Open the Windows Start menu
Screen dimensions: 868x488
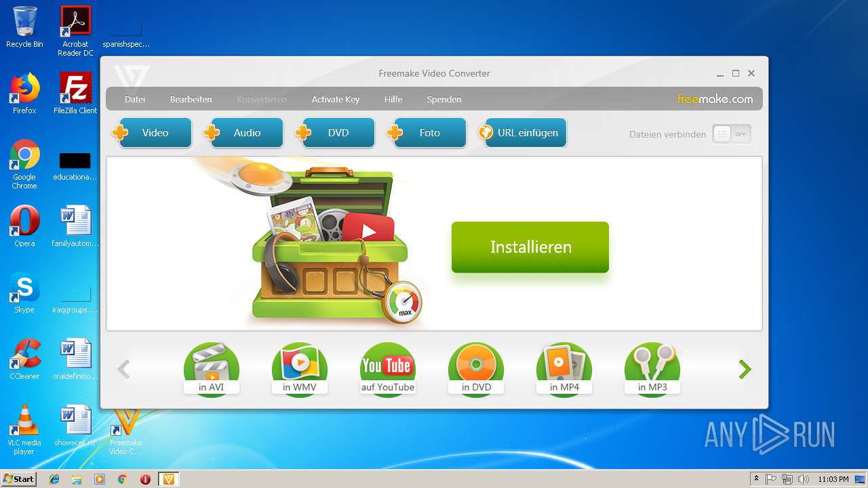coord(18,479)
